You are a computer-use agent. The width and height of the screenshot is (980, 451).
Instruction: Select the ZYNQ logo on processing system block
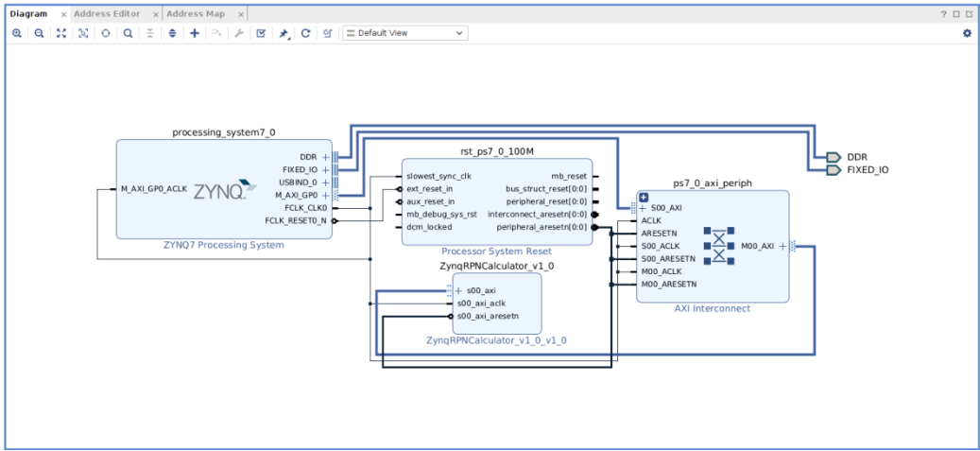click(225, 190)
